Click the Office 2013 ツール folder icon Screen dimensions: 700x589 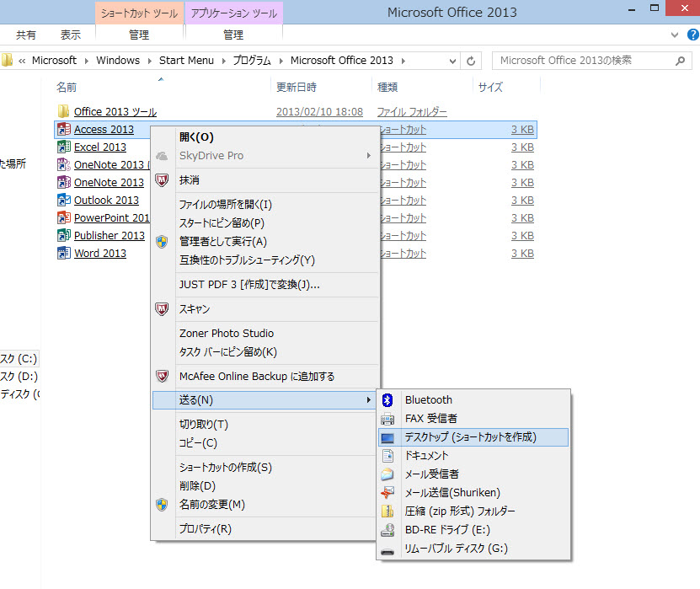64,111
